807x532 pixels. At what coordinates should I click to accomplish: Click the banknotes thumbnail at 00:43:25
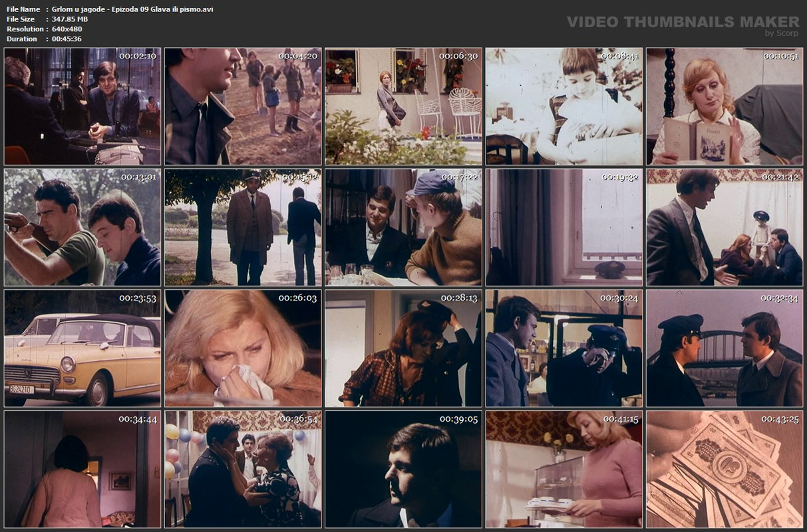click(725, 469)
